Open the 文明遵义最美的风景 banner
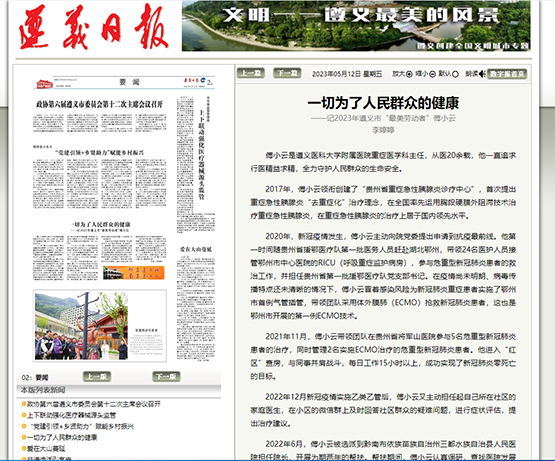 tap(356, 26)
